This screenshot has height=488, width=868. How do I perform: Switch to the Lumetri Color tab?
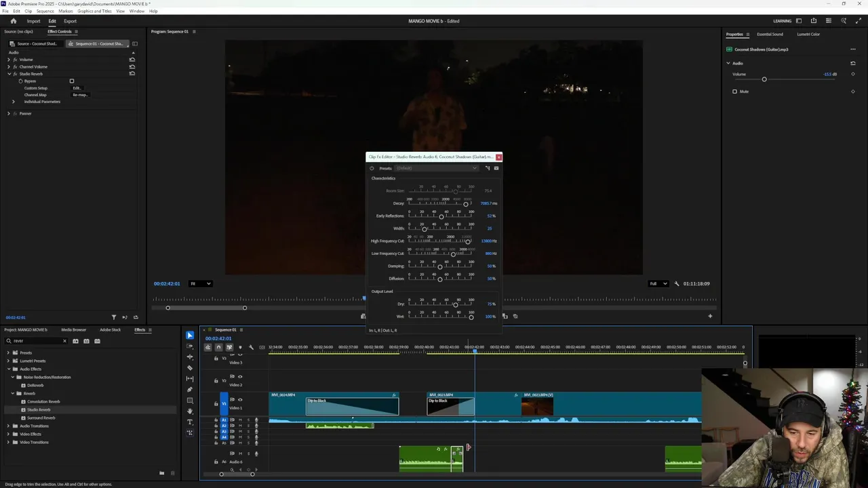808,34
